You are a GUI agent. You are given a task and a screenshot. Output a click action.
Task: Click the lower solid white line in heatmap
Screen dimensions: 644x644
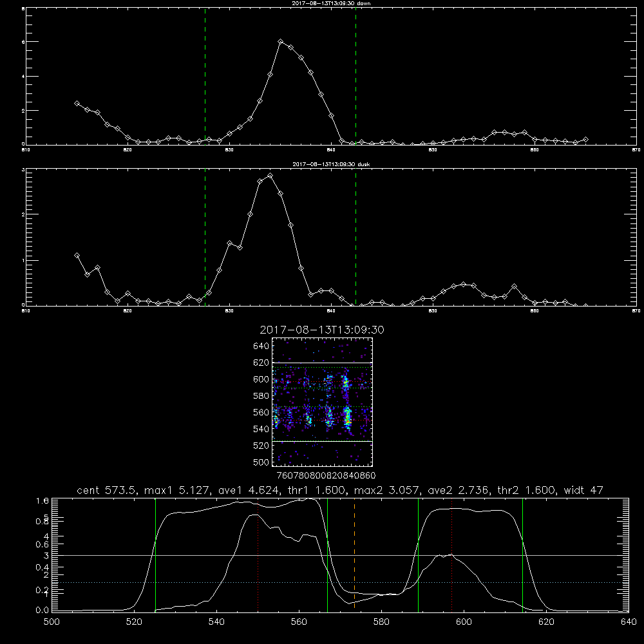[323, 441]
